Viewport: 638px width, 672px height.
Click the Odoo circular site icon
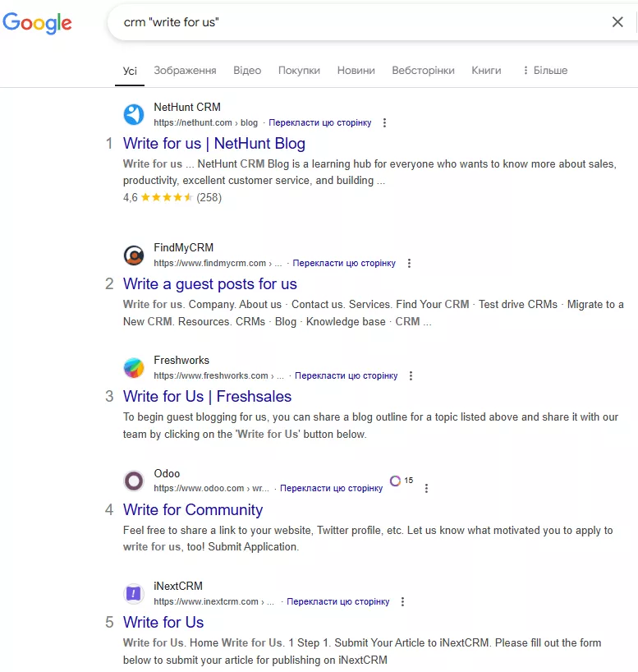click(x=134, y=481)
